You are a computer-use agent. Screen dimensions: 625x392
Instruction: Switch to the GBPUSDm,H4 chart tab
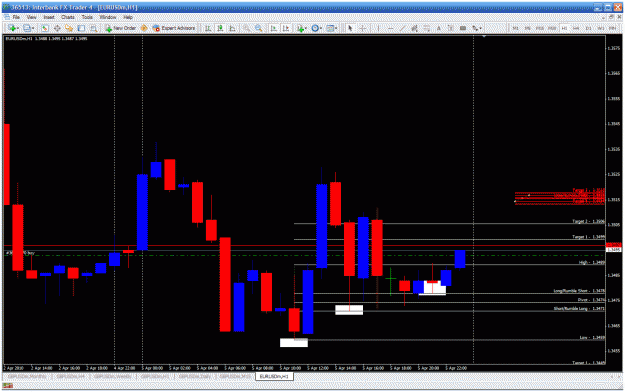[71, 376]
